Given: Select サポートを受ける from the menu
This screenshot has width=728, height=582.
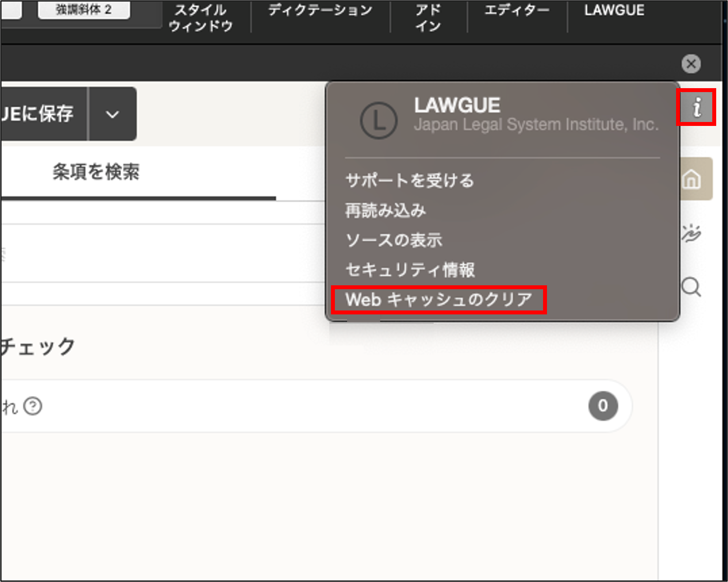Looking at the screenshot, I should (x=410, y=181).
